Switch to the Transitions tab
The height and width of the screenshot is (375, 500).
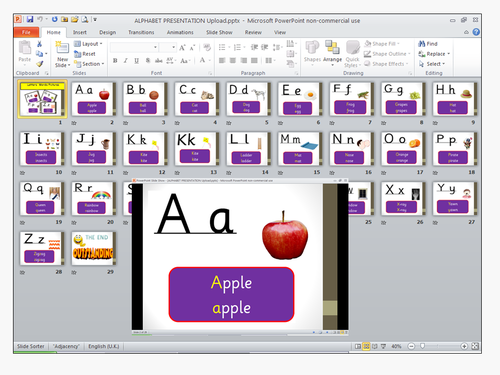141,32
